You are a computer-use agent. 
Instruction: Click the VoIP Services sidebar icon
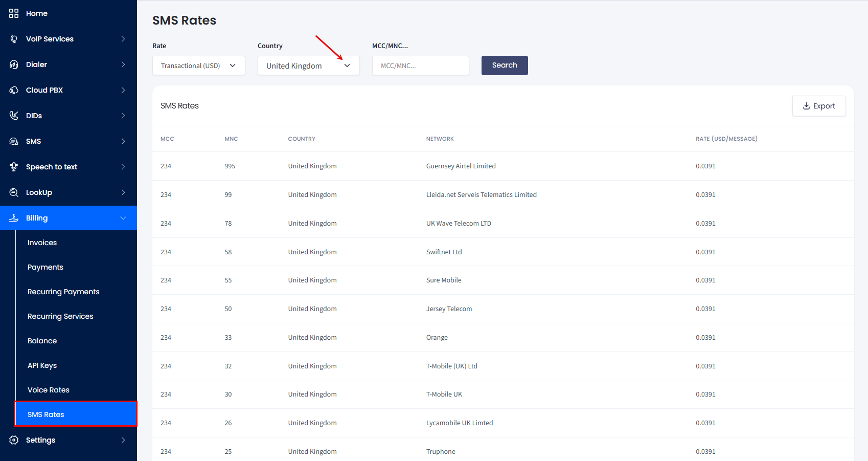click(x=14, y=39)
